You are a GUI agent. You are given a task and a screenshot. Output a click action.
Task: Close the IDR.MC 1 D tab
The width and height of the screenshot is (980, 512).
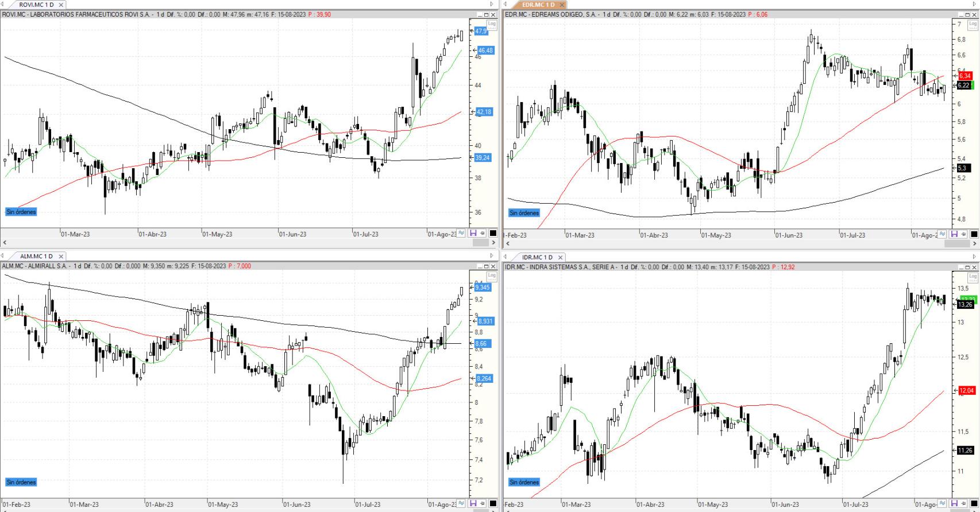(x=561, y=258)
